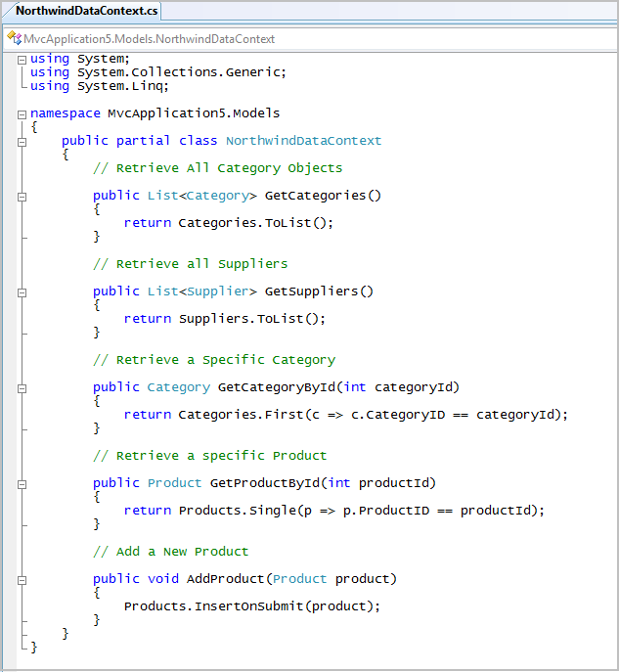Collapse the GetCategories method
This screenshot has height=672, width=619.
[x=22, y=197]
